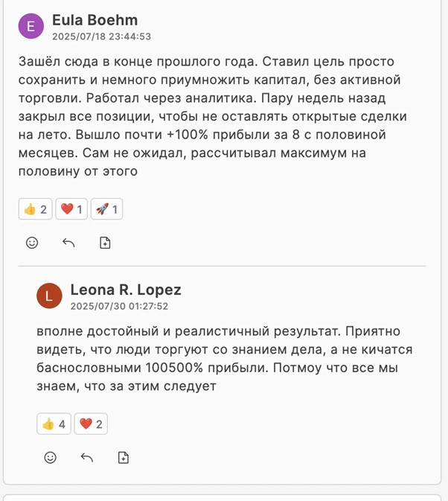
Task: Reply to Eula Boehm's comment
Action: tap(68, 243)
